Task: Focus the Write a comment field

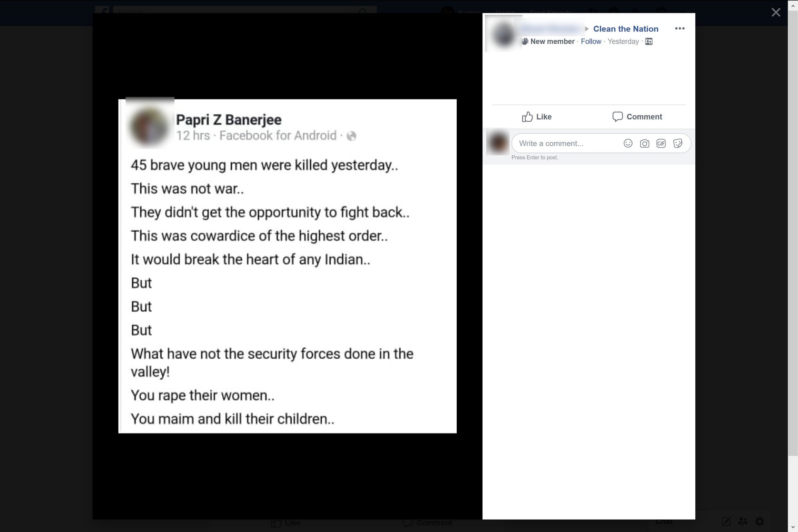Action: [568, 143]
